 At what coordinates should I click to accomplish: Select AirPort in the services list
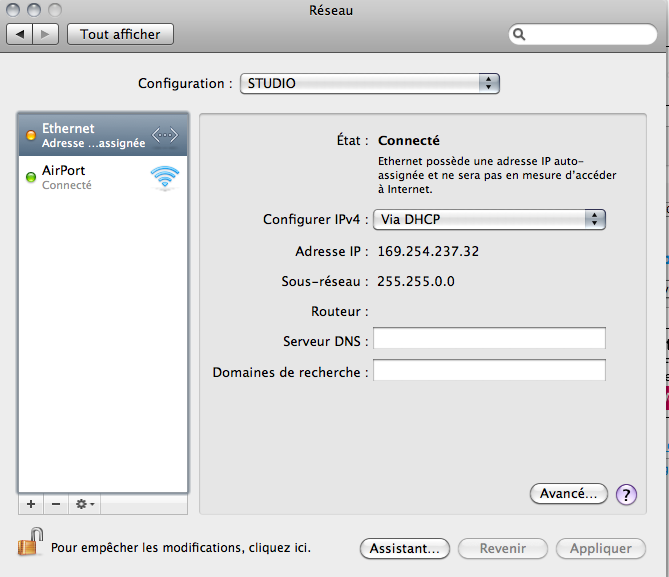90,178
